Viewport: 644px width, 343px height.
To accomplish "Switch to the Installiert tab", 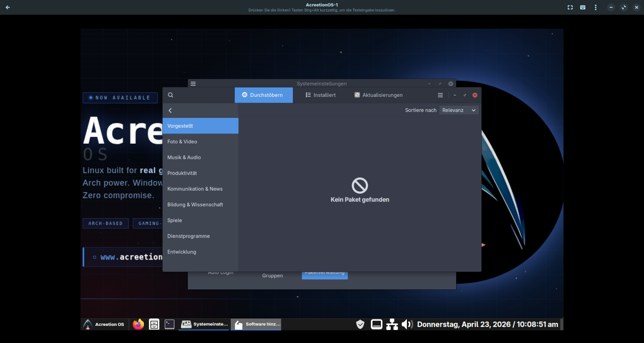I will point(321,95).
